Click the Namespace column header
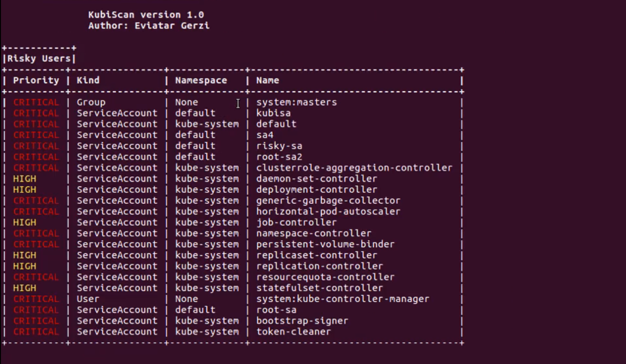The image size is (626, 364). (201, 80)
